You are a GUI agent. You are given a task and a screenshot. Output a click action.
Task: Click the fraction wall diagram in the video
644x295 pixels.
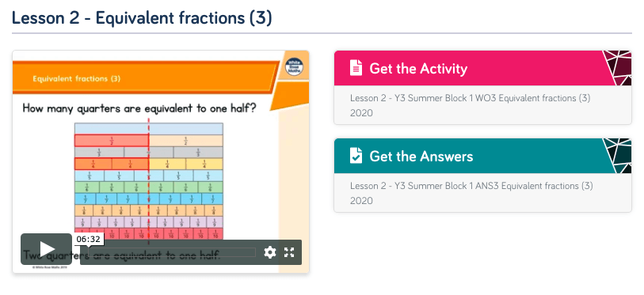[x=149, y=181]
